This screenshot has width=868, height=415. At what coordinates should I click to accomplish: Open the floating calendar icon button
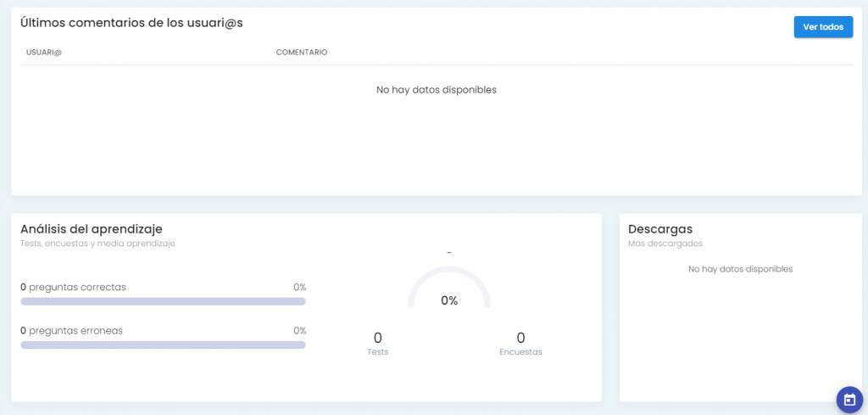pyautogui.click(x=849, y=400)
